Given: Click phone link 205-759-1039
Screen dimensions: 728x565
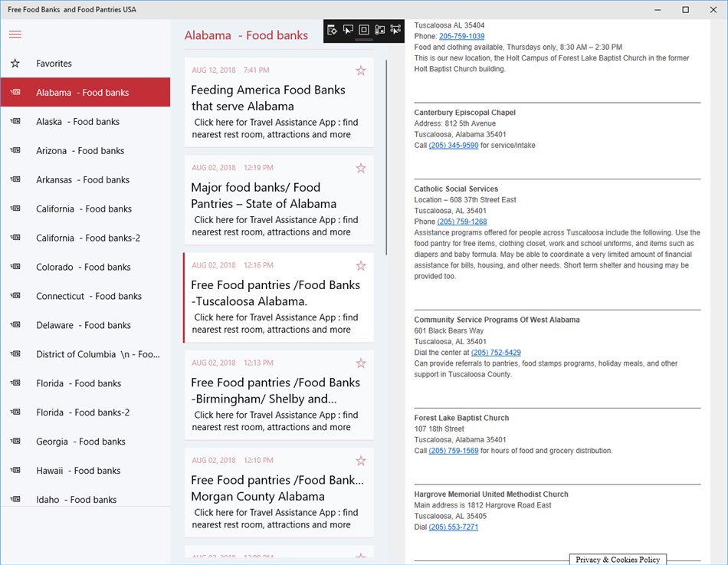Looking at the screenshot, I should click(x=461, y=36).
